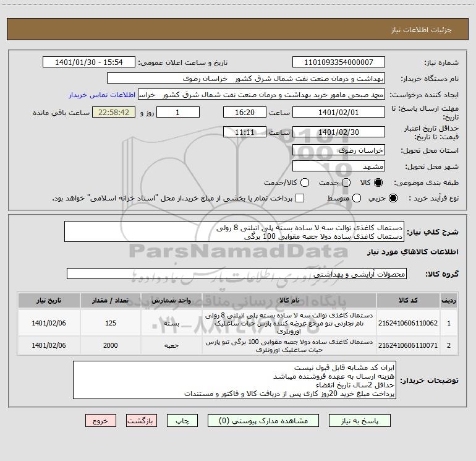Click the days remaining field showing 1
This screenshot has width=476, height=461.
point(178,112)
